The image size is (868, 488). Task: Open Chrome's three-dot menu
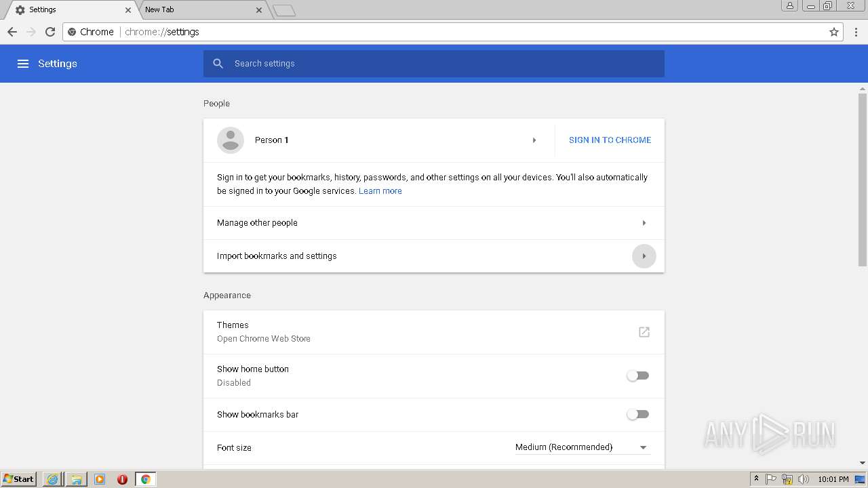856,32
